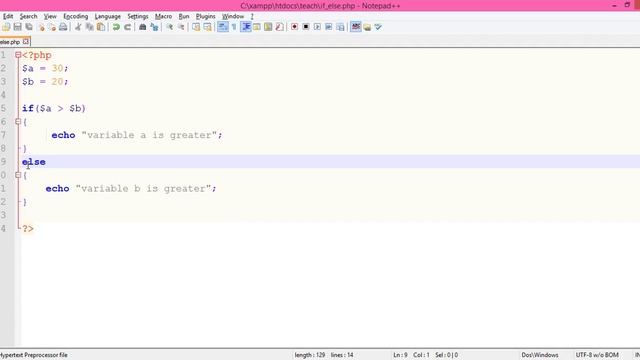Toggle synchronized horizontal scrolling icon
This screenshot has width=640, height=360.
click(x=207, y=27)
